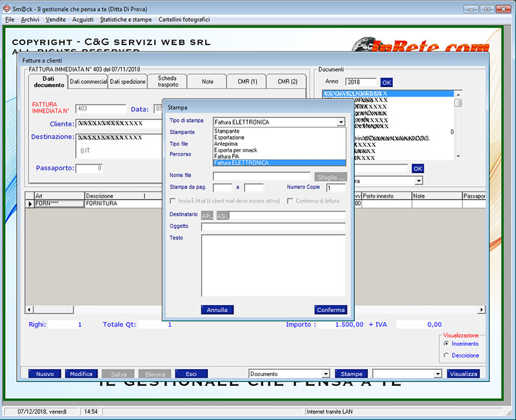Open Statistiche e stampe menu
The width and height of the screenshot is (516, 420).
pyautogui.click(x=126, y=19)
